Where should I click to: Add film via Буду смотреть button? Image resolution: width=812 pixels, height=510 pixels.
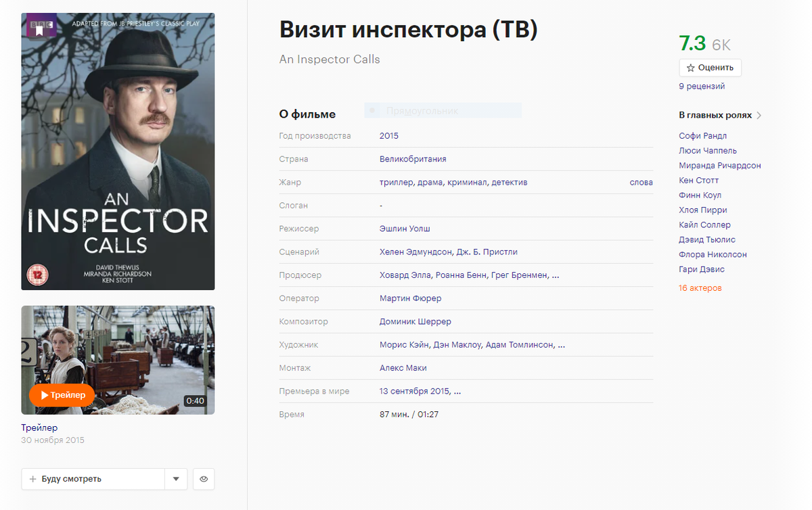tap(93, 479)
